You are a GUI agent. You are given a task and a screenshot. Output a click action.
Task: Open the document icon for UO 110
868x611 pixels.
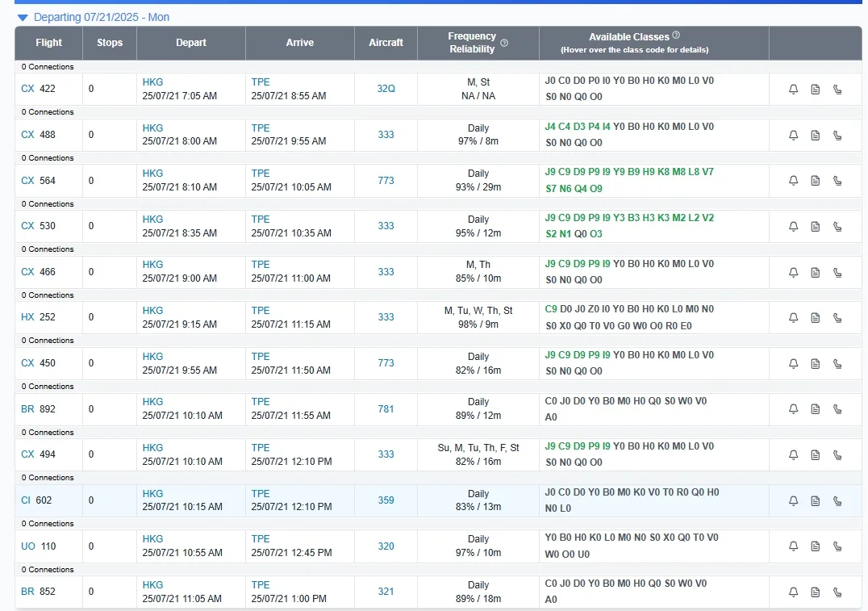coord(816,546)
